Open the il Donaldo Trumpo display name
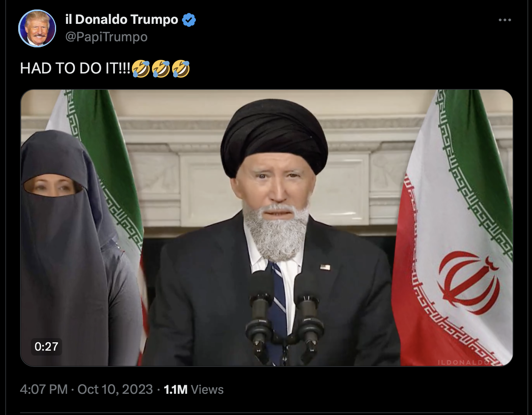The height and width of the screenshot is (415, 532). [122, 19]
